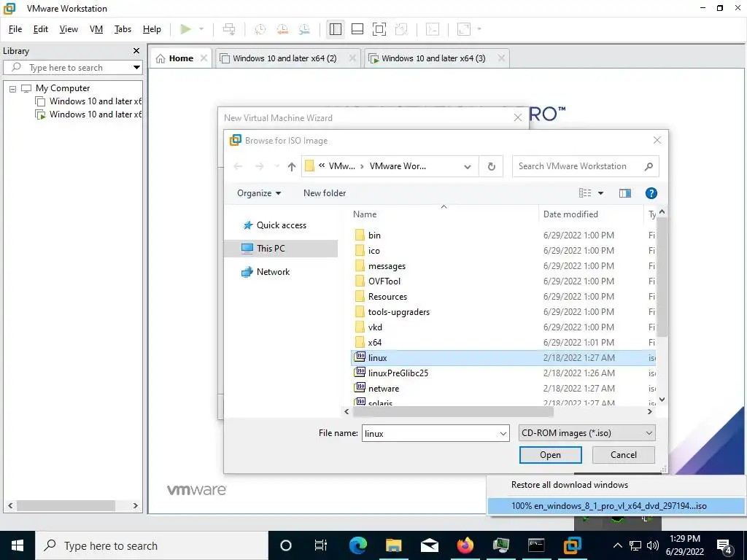Open the View menu
Viewport: 747px width, 560px height.
(69, 29)
